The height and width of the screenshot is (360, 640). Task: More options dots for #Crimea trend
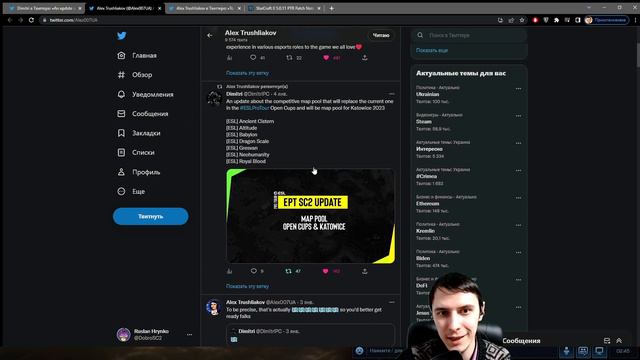pos(518,171)
